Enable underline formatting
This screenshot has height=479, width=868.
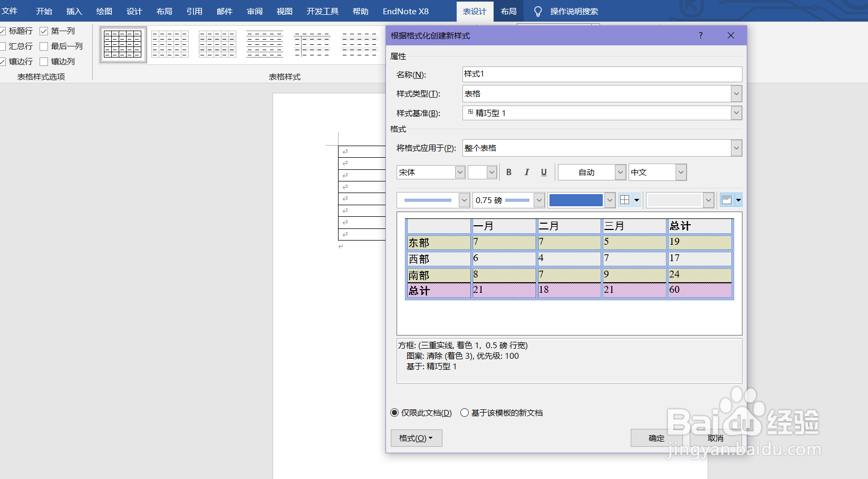(x=544, y=172)
